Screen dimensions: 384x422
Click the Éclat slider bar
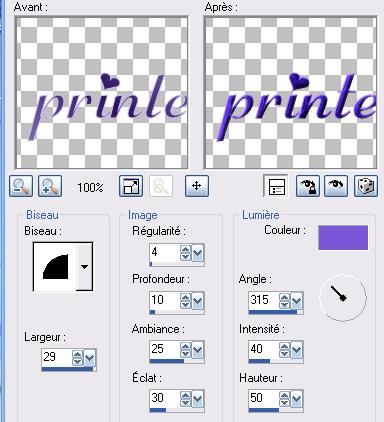tap(177, 410)
